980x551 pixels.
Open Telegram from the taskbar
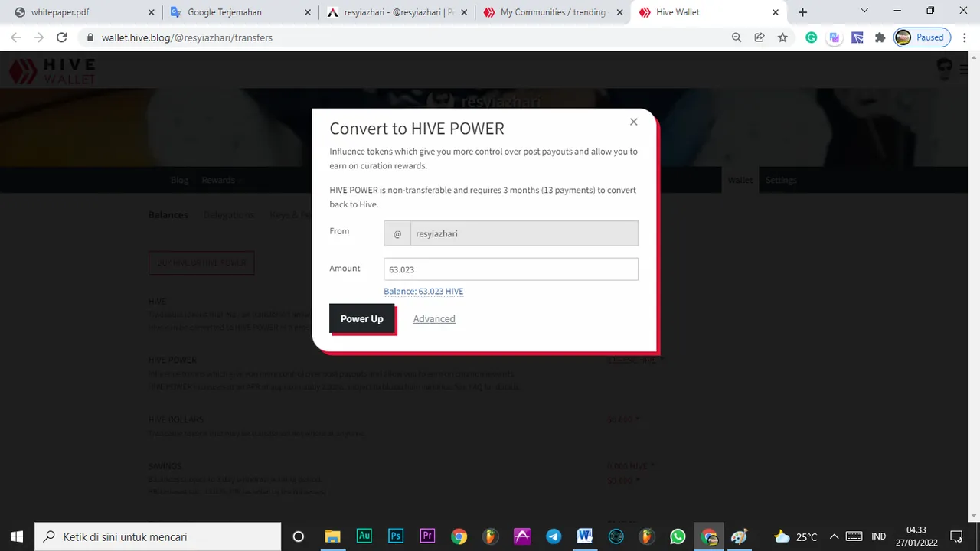(x=553, y=536)
